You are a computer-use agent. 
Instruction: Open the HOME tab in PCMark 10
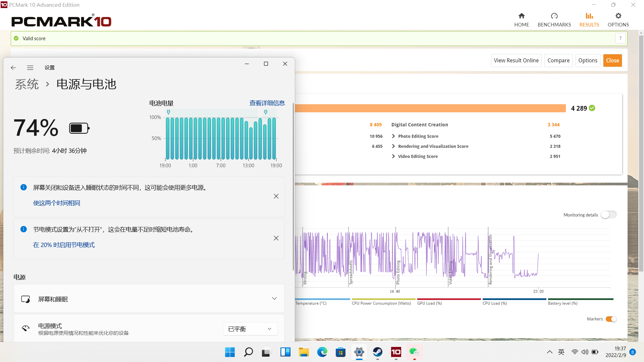[x=522, y=20]
